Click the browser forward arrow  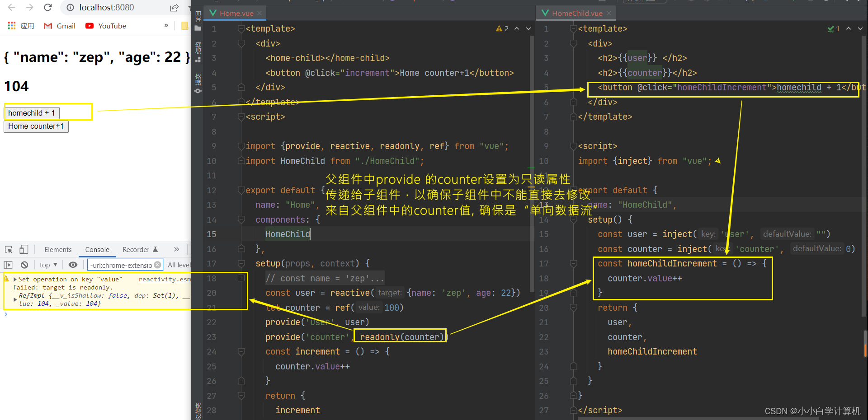coord(30,7)
